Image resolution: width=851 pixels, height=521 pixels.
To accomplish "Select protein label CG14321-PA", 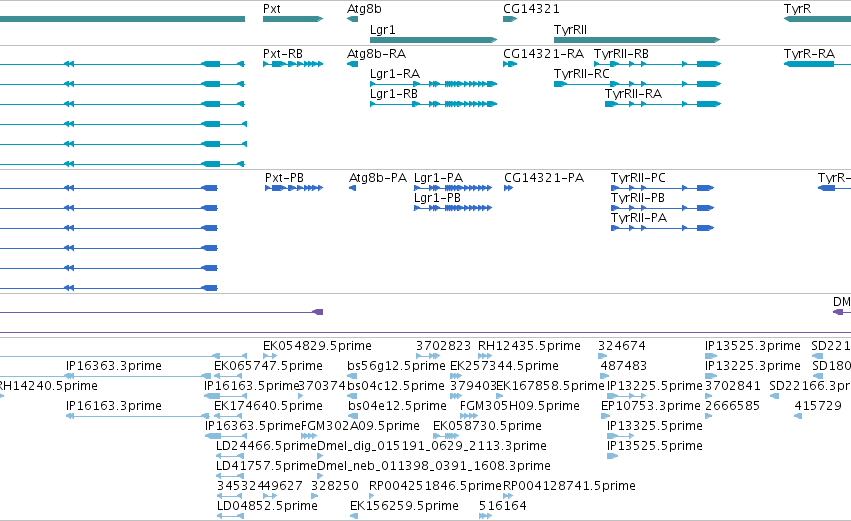I will [544, 178].
